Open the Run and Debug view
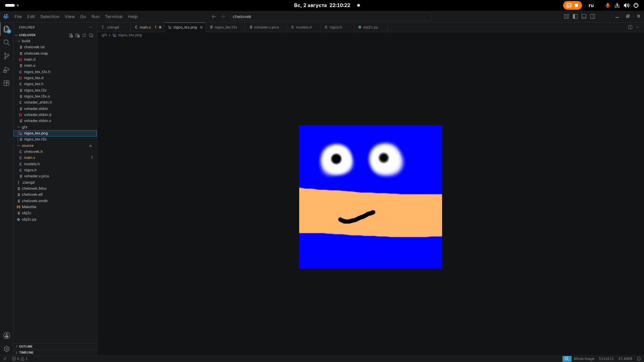The width and height of the screenshot is (644, 362). pos(6,70)
